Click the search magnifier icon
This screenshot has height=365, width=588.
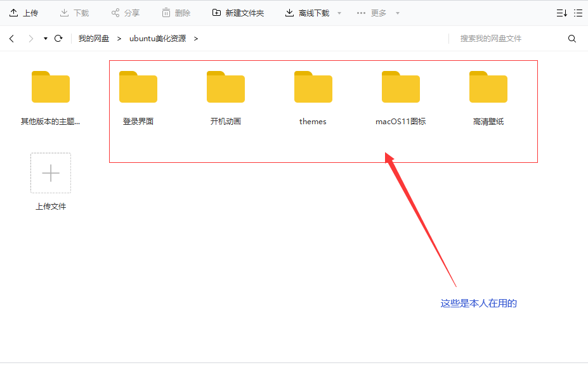tap(572, 39)
